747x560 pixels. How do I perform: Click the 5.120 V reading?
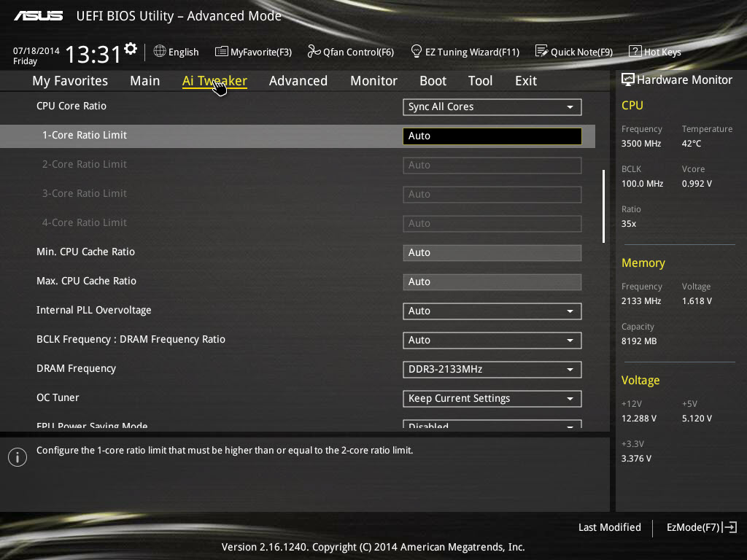pyautogui.click(x=697, y=418)
